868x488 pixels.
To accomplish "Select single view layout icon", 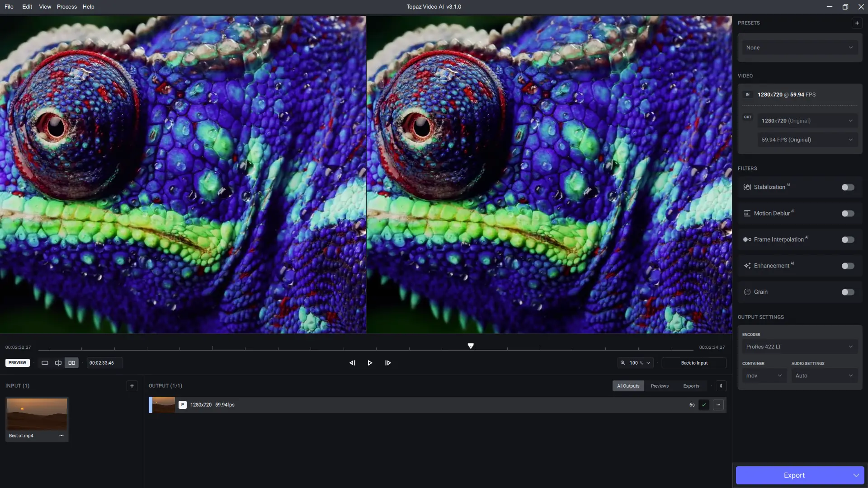I will [45, 363].
